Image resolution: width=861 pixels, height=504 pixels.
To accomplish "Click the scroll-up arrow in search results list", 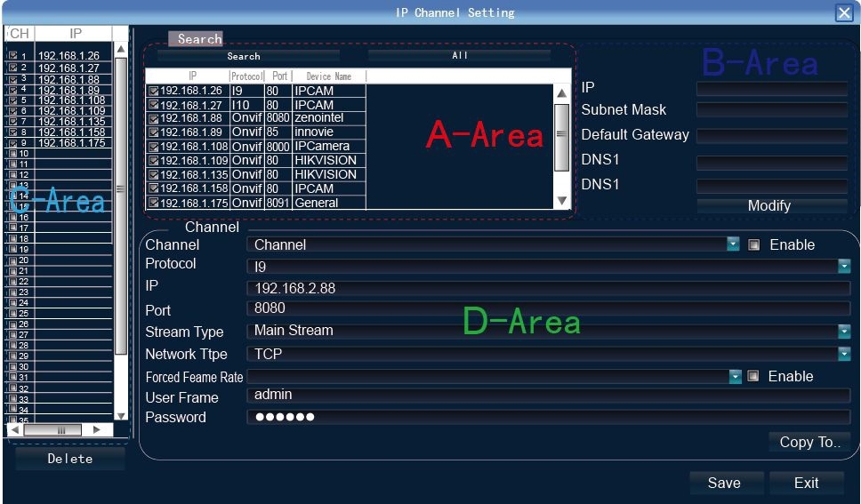I will [561, 93].
